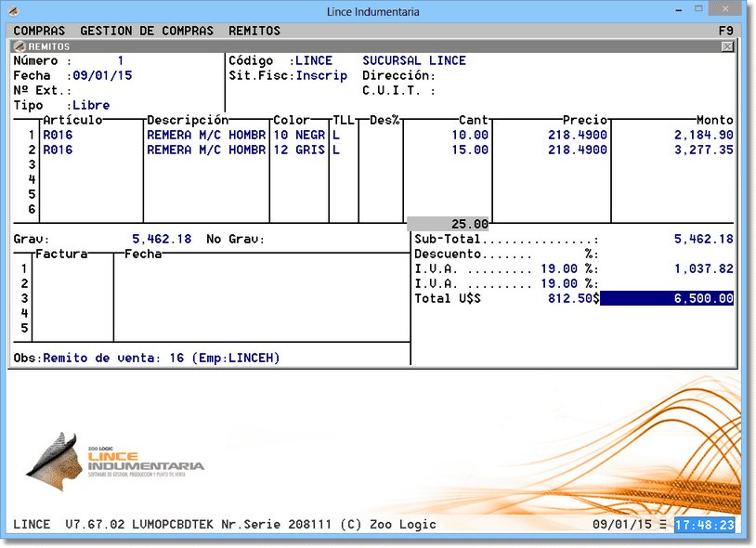Click the Sit.Fisc value Inscrip
756x548 pixels.
click(x=321, y=75)
